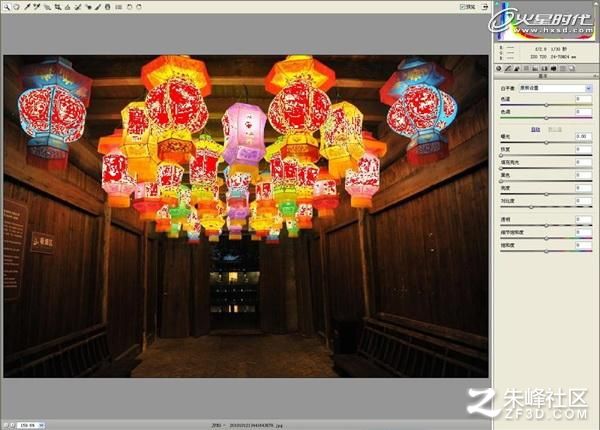
Task: Open the Detail panel tab
Action: point(517,68)
